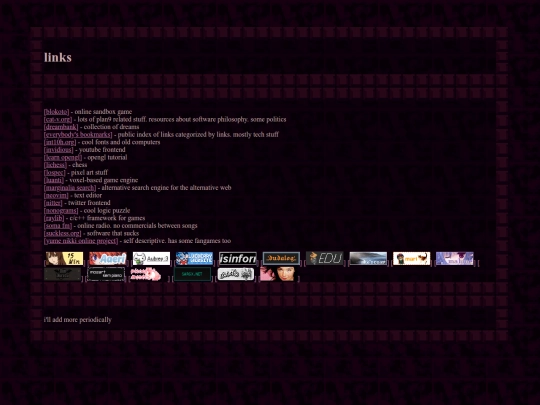Click the EDU badge

[325, 258]
